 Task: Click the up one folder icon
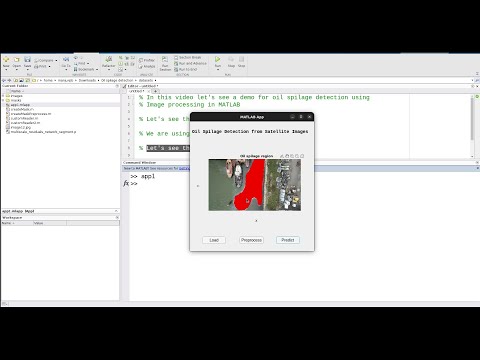pyautogui.click(x=16, y=80)
